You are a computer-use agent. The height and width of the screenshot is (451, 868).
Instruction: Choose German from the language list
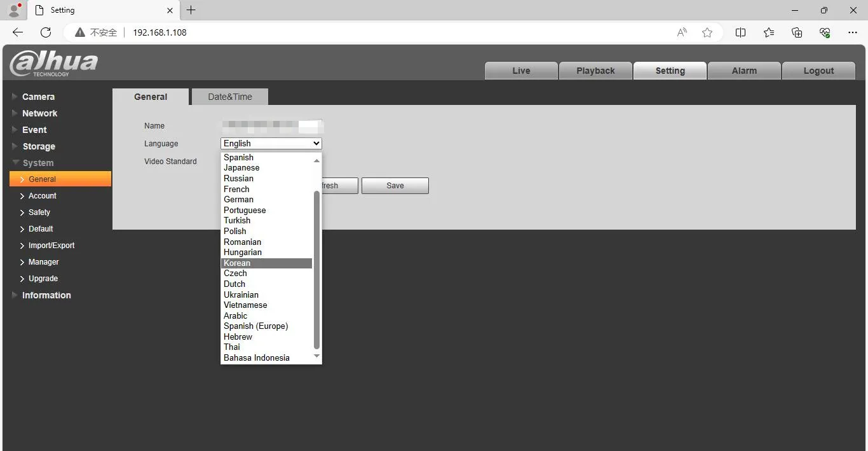coord(267,200)
